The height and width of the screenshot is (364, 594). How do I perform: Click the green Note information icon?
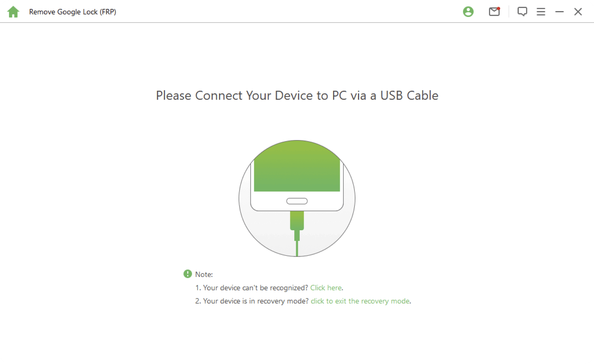[x=187, y=273]
